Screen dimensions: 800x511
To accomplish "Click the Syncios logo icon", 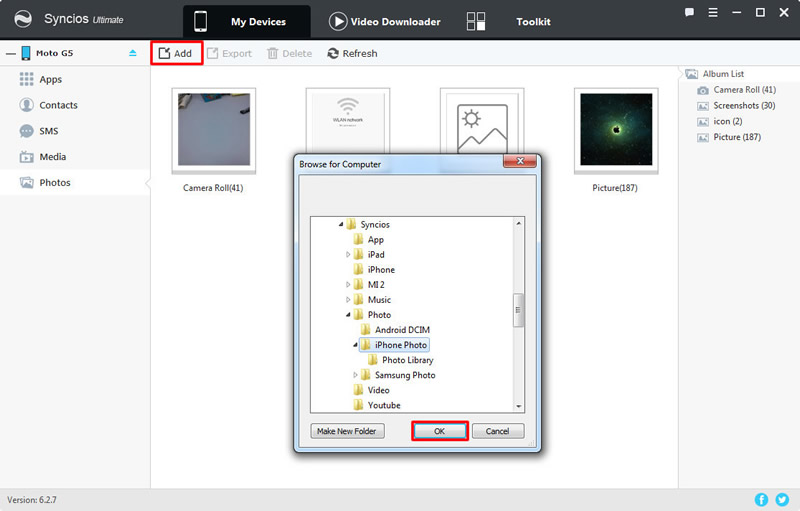I will (23, 19).
